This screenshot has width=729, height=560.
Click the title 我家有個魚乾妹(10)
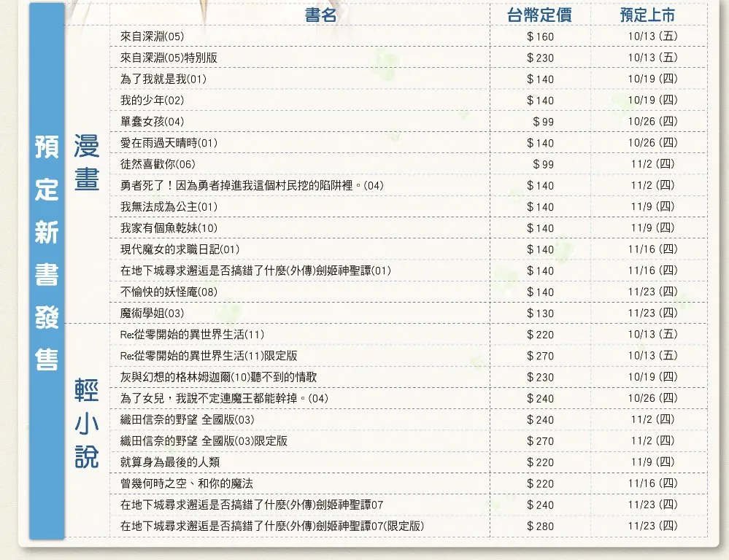pyautogui.click(x=169, y=228)
